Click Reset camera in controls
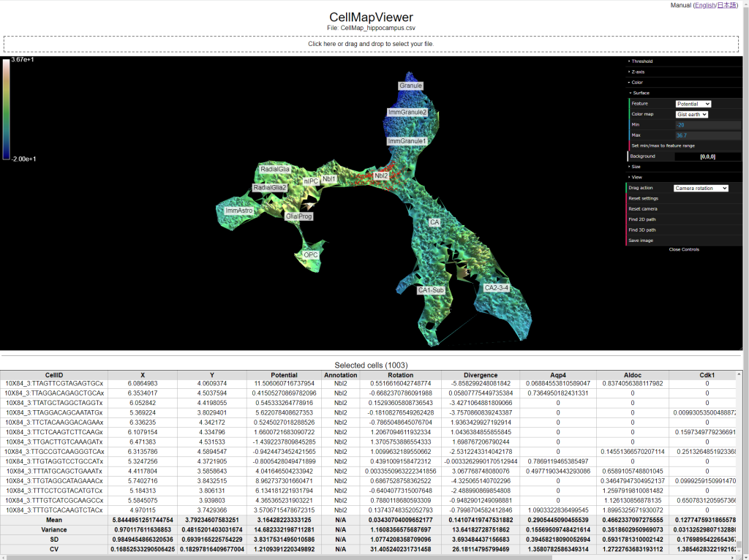Viewport: 749px width, 560px height. click(x=645, y=209)
